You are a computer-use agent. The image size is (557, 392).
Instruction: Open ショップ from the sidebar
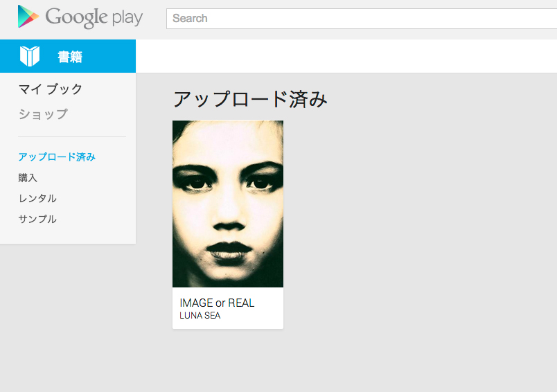point(43,114)
